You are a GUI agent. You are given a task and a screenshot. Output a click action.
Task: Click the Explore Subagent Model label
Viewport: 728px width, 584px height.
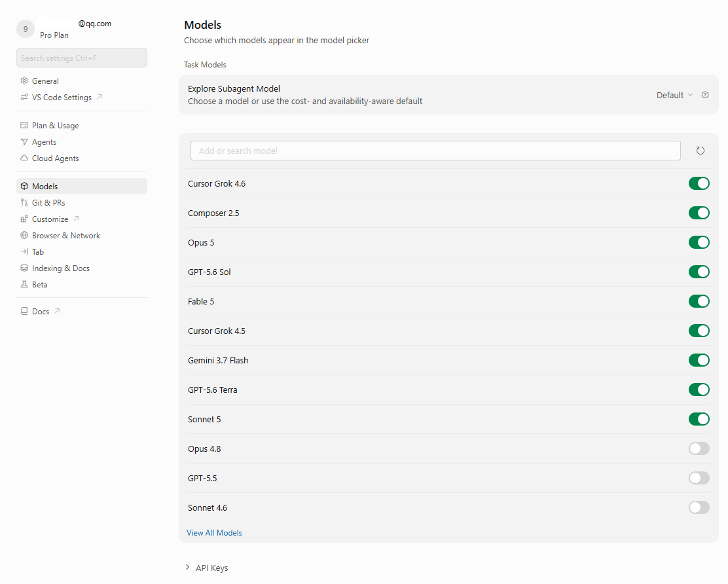[x=234, y=88]
